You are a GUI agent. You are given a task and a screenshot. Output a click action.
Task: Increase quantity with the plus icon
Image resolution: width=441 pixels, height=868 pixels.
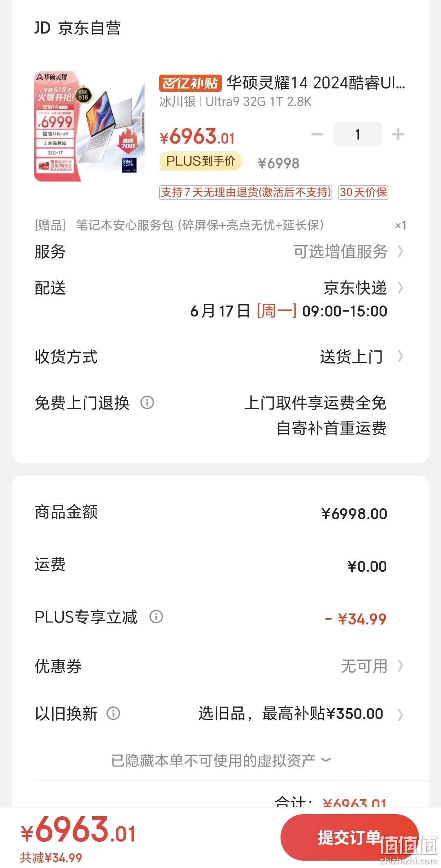coord(398,134)
